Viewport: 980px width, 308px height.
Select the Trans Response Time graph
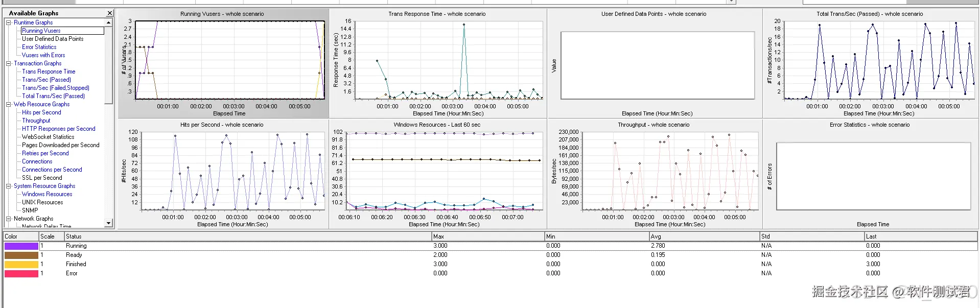[x=438, y=63]
